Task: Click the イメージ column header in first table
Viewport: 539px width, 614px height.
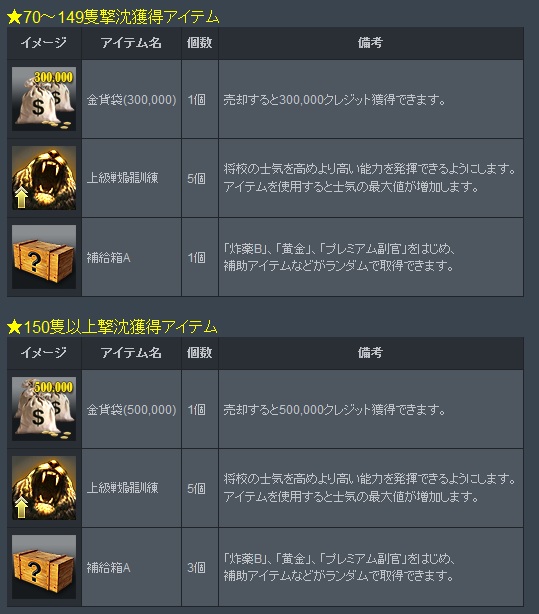Action: [x=44, y=43]
